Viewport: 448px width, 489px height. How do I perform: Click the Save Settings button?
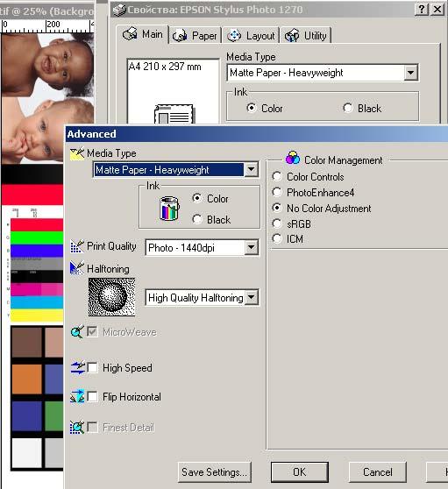214,472
